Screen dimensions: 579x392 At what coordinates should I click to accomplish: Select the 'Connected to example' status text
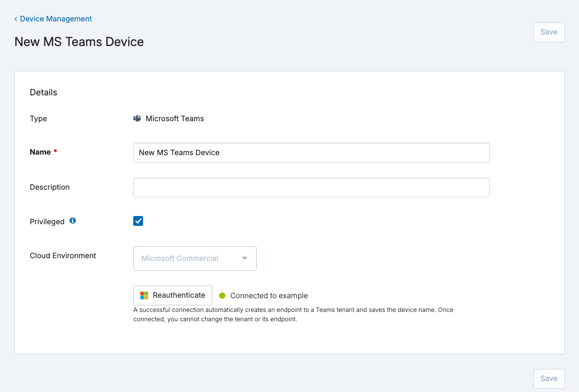pyautogui.click(x=269, y=296)
